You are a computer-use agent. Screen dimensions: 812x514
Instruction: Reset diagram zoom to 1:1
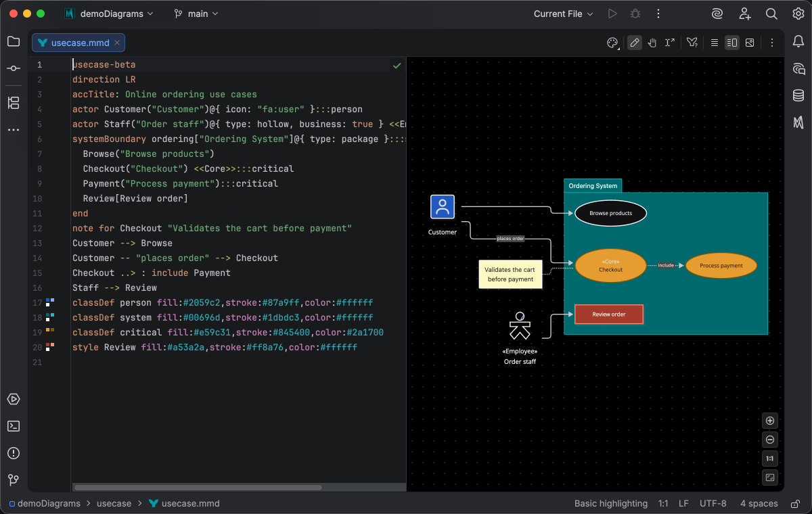point(770,459)
